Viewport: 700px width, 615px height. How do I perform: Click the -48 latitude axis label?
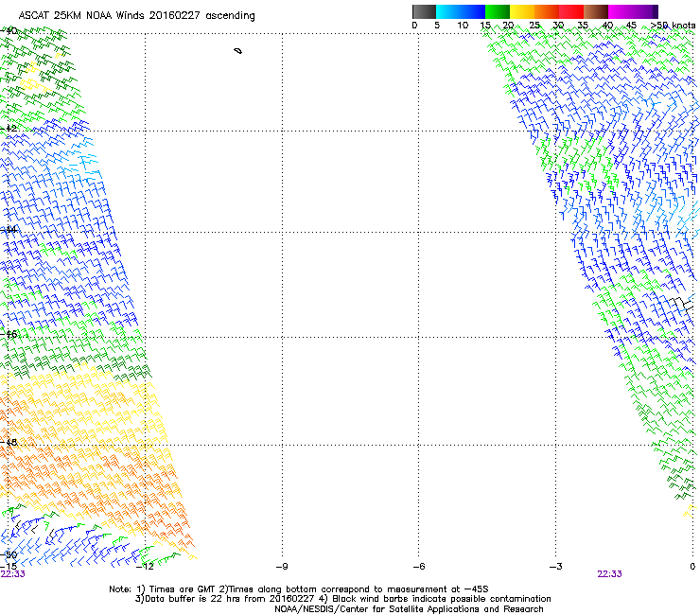coord(9,442)
